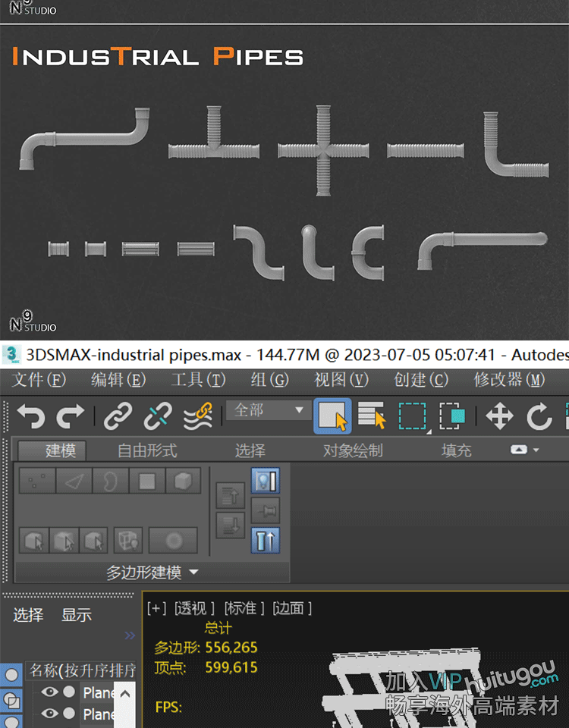Viewport: 569px width, 728px height.
Task: Activate the Select Object cursor tool
Action: point(332,416)
